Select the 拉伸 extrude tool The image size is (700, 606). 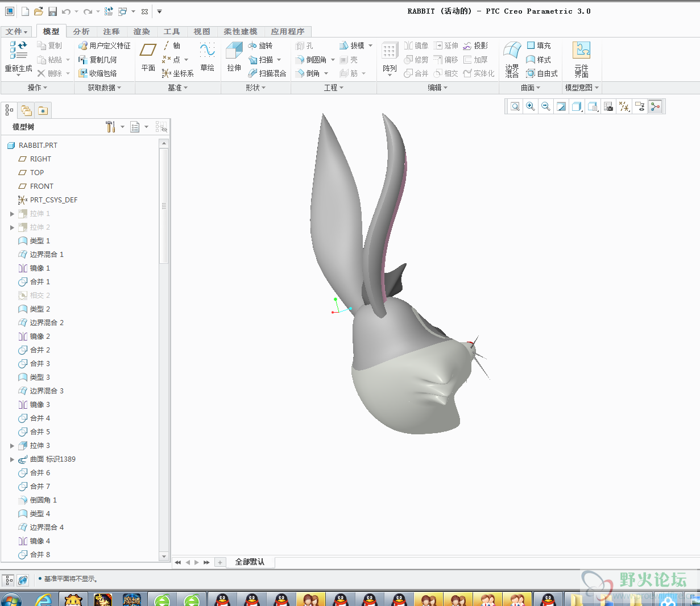click(x=234, y=57)
